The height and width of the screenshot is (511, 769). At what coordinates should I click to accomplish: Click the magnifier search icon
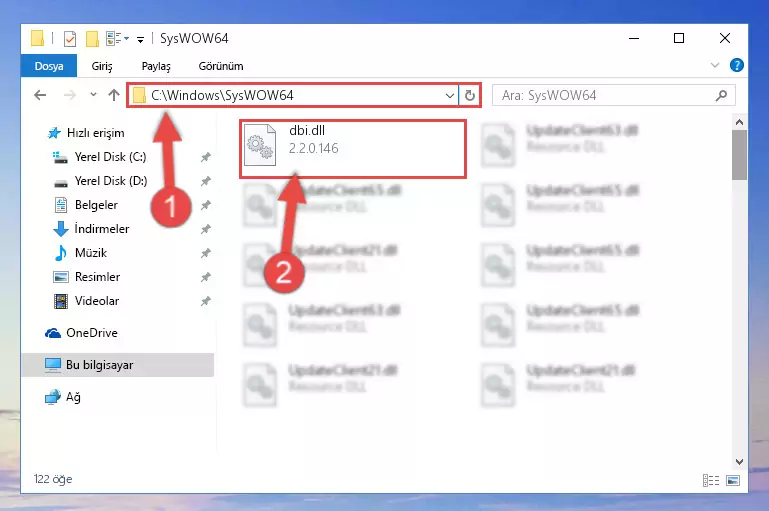point(721,95)
